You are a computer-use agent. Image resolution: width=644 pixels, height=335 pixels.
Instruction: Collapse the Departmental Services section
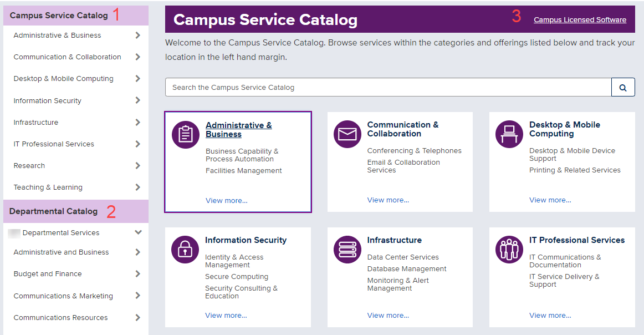pos(138,232)
